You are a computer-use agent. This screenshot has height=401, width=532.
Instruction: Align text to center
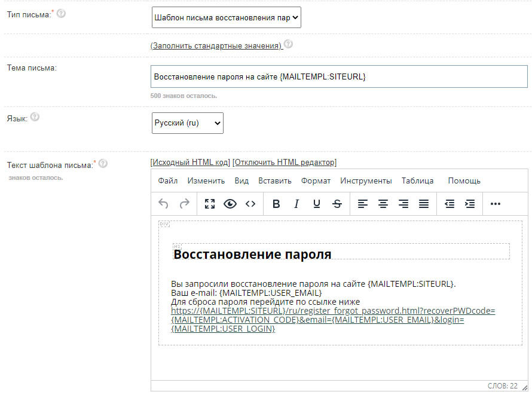pyautogui.click(x=383, y=204)
